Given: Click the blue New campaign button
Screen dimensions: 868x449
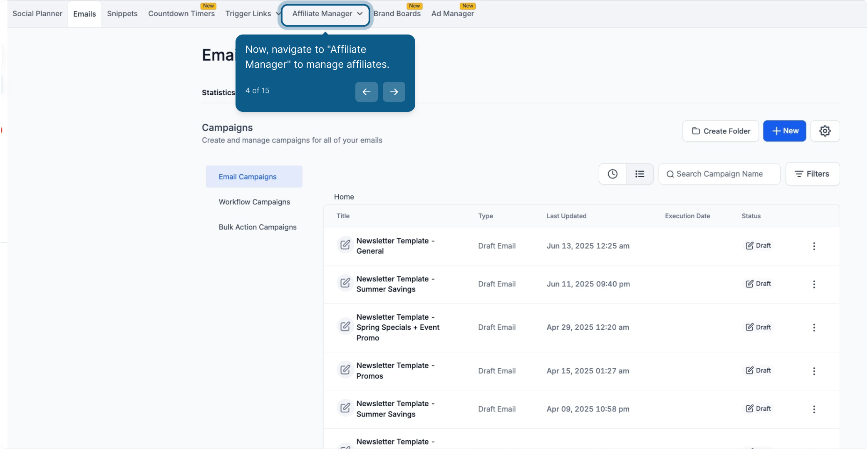Looking at the screenshot, I should pos(784,131).
